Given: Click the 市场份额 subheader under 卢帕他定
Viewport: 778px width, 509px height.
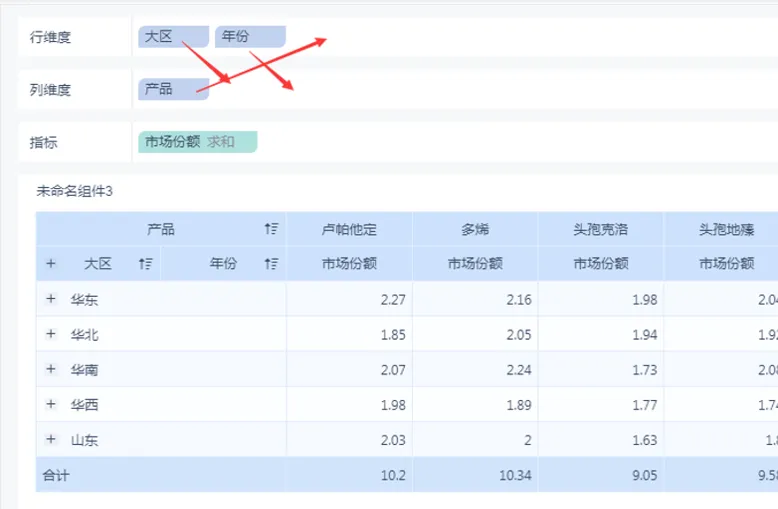Looking at the screenshot, I should coord(349,263).
